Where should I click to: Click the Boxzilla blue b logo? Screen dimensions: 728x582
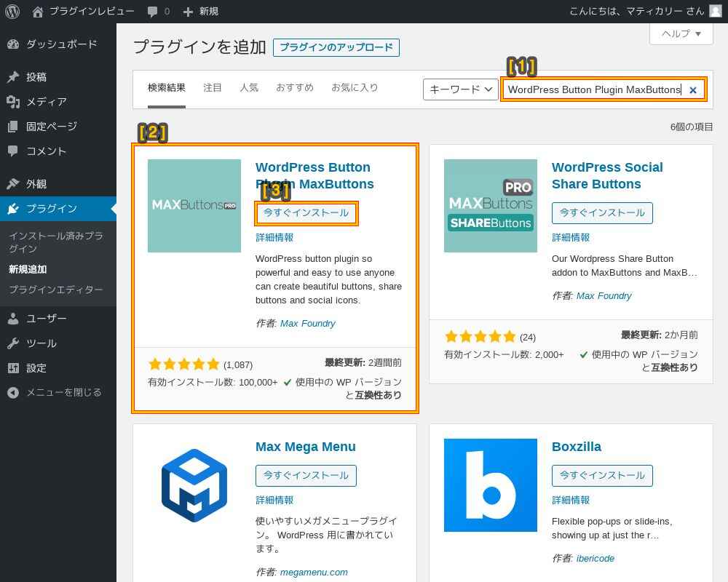point(490,485)
